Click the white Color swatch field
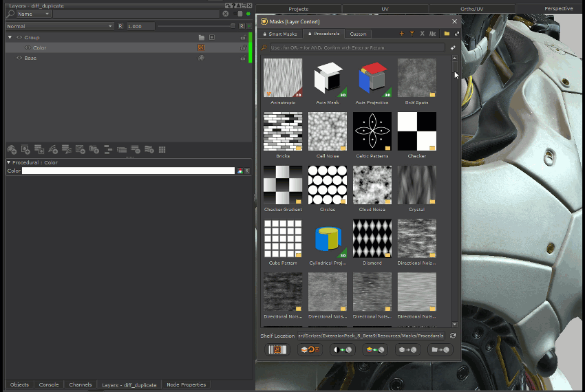The height and width of the screenshot is (392, 585). [x=128, y=171]
